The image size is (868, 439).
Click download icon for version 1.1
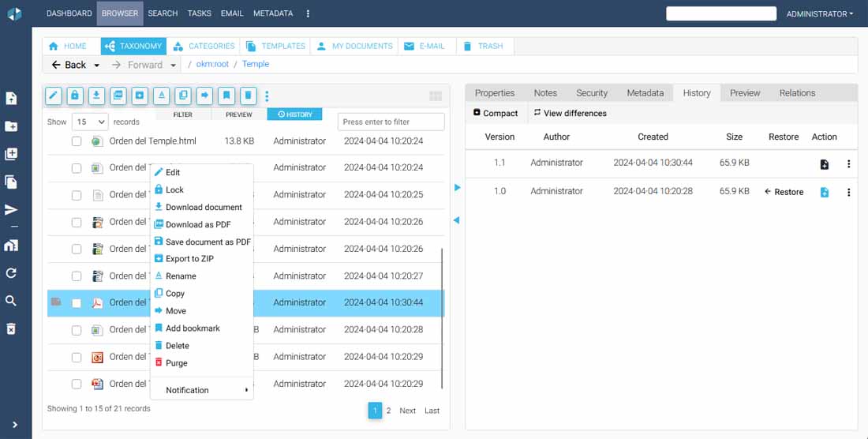(x=824, y=164)
